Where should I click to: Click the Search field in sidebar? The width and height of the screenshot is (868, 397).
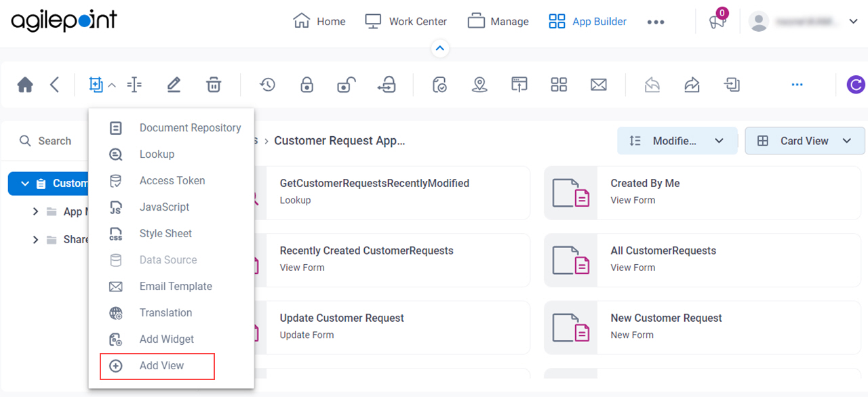(47, 141)
